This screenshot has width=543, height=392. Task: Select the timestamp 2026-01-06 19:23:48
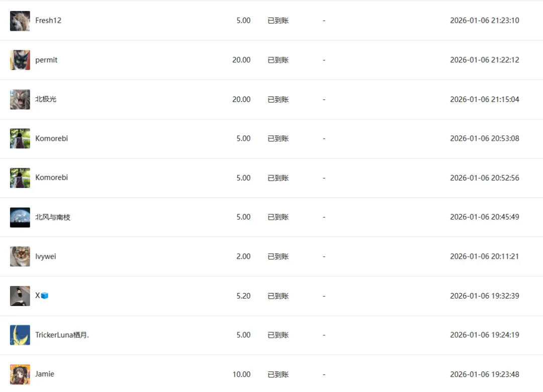click(485, 374)
